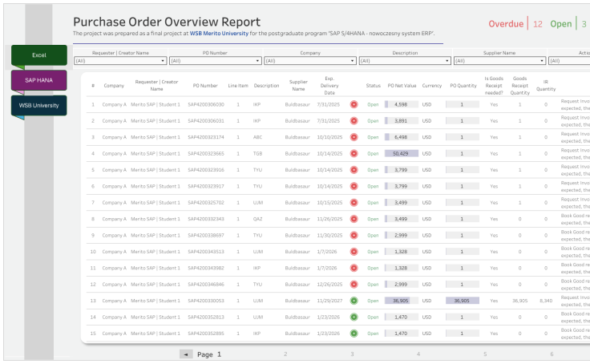590x364 pixels.
Task: Select the SAP HANA side tab
Action: click(38, 80)
